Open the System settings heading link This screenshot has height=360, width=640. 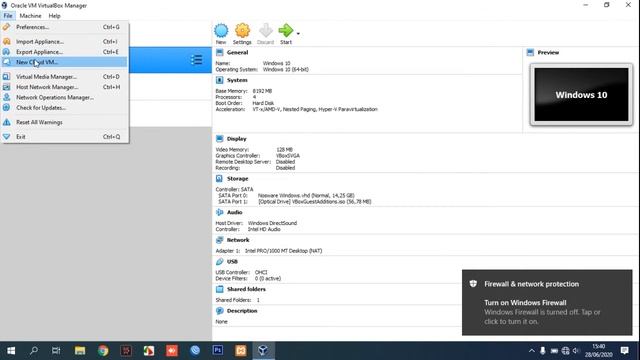237,80
